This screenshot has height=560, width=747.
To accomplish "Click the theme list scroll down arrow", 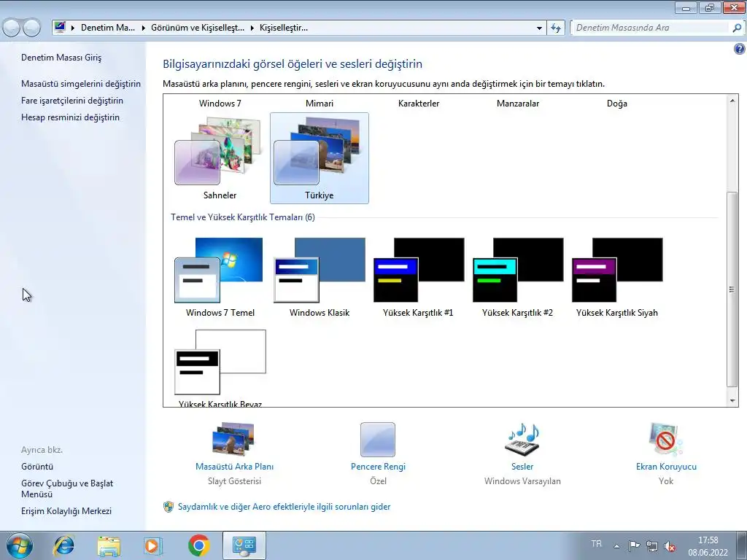I will click(732, 401).
